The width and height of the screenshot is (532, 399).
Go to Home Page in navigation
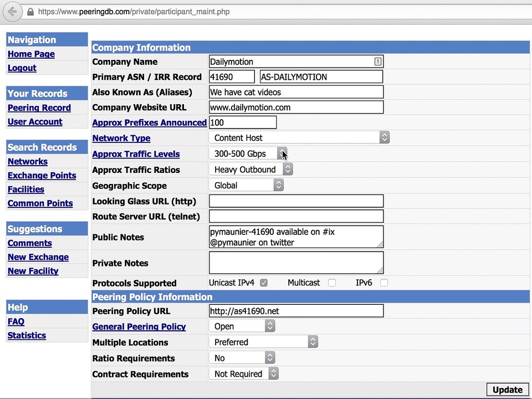pos(31,54)
